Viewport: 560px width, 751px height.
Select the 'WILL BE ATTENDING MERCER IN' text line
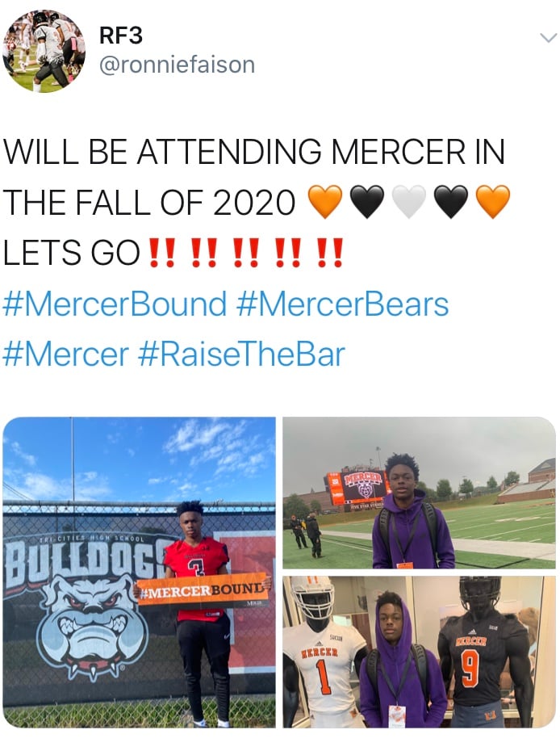tap(254, 152)
